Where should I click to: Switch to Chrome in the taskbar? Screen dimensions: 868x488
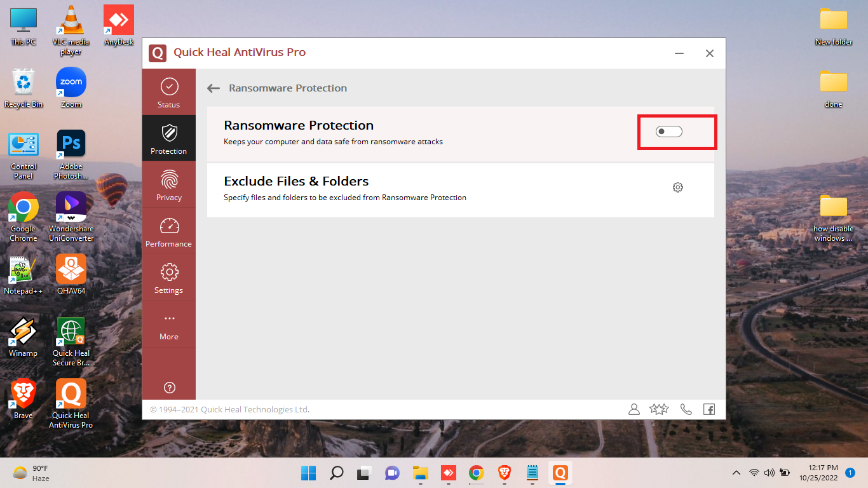click(x=476, y=473)
